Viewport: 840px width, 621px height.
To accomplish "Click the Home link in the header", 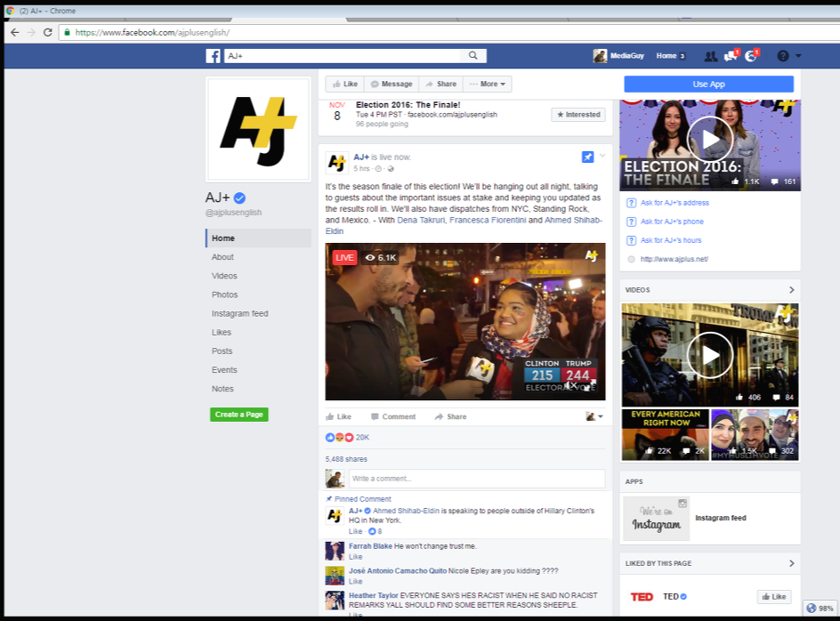I will click(666, 56).
